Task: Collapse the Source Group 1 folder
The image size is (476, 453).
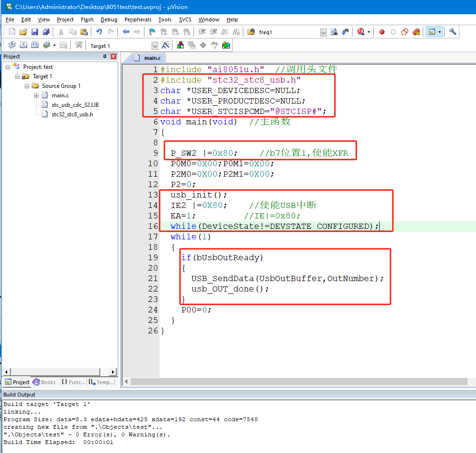Action: click(27, 86)
